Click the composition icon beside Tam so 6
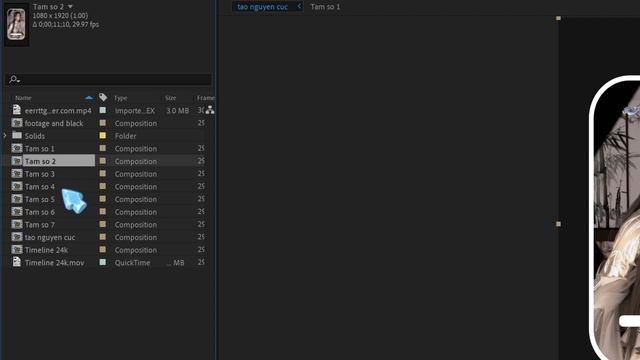Image resolution: width=640 pixels, height=360 pixels. click(x=17, y=211)
